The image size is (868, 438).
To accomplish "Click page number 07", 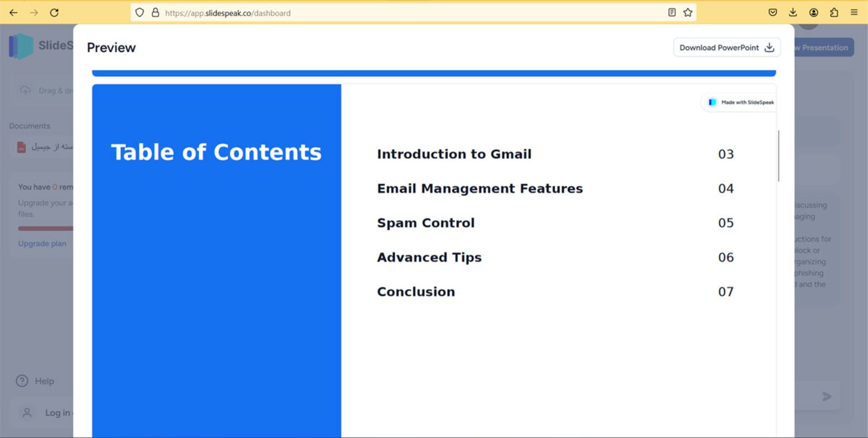I will [726, 291].
